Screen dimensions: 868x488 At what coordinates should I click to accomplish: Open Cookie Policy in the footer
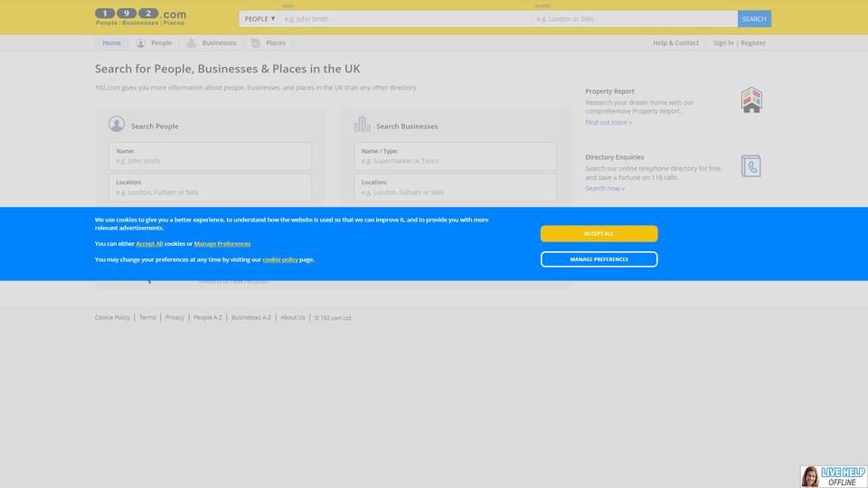pos(112,317)
